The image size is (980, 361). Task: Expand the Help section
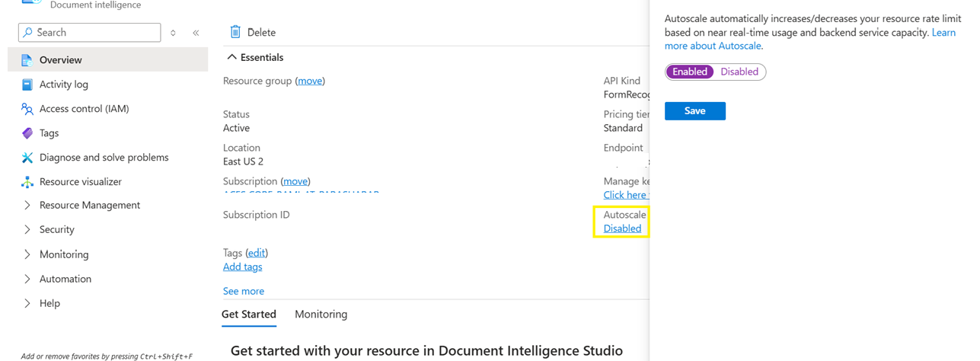coord(27,303)
